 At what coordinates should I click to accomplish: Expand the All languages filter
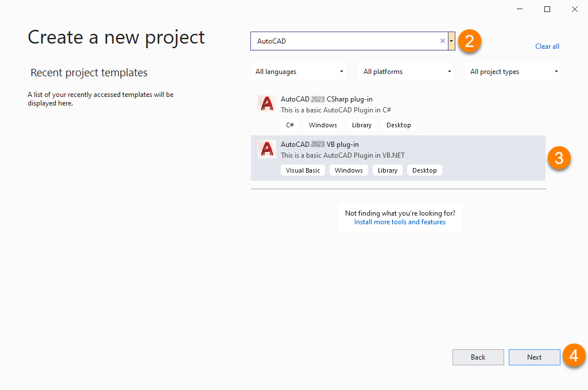click(299, 72)
